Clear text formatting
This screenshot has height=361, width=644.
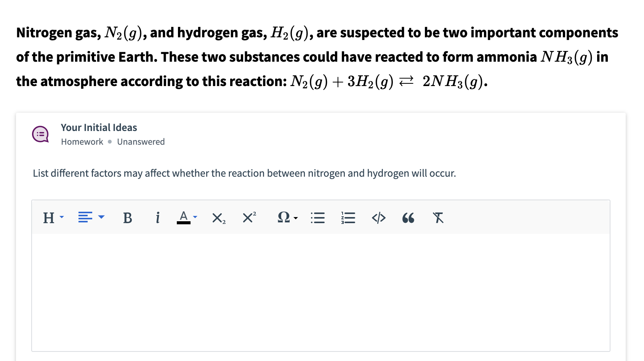tap(438, 218)
